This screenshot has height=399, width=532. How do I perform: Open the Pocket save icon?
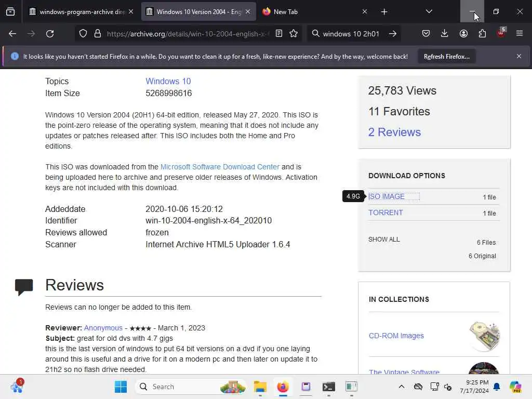[426, 33]
